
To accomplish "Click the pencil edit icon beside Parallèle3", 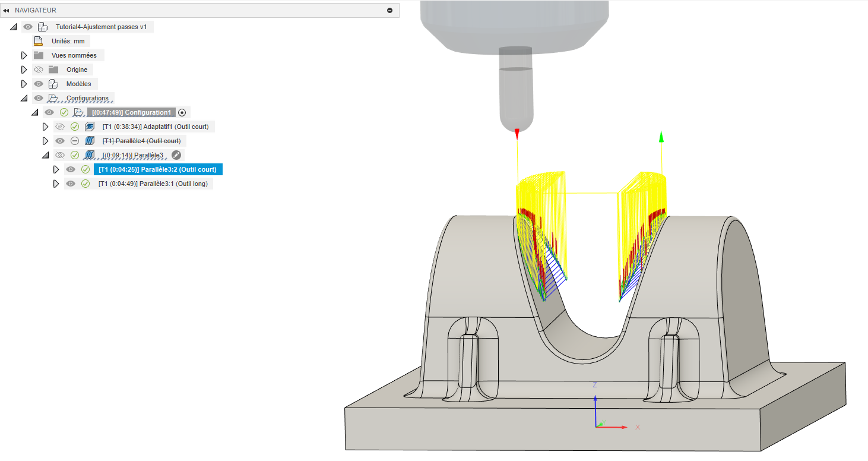I will click(x=176, y=155).
